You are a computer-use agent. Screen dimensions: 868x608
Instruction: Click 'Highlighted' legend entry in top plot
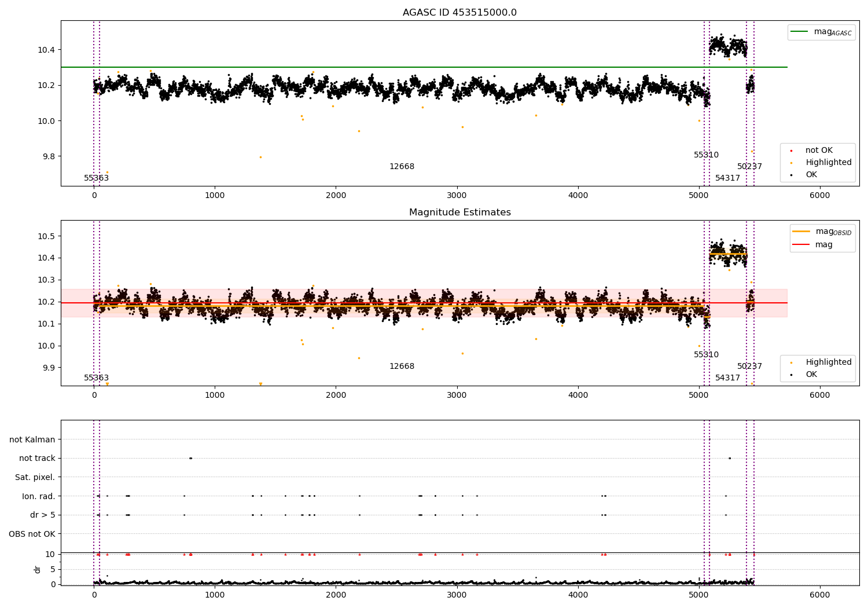pos(828,163)
